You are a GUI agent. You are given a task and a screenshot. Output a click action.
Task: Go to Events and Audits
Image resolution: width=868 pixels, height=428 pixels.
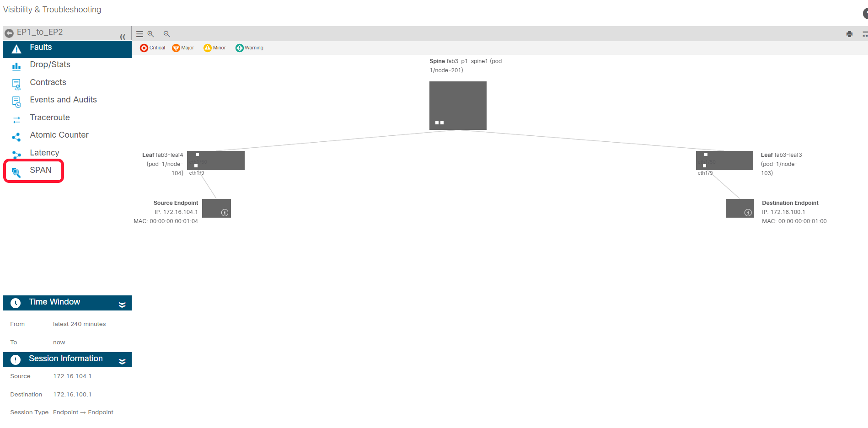(x=63, y=100)
